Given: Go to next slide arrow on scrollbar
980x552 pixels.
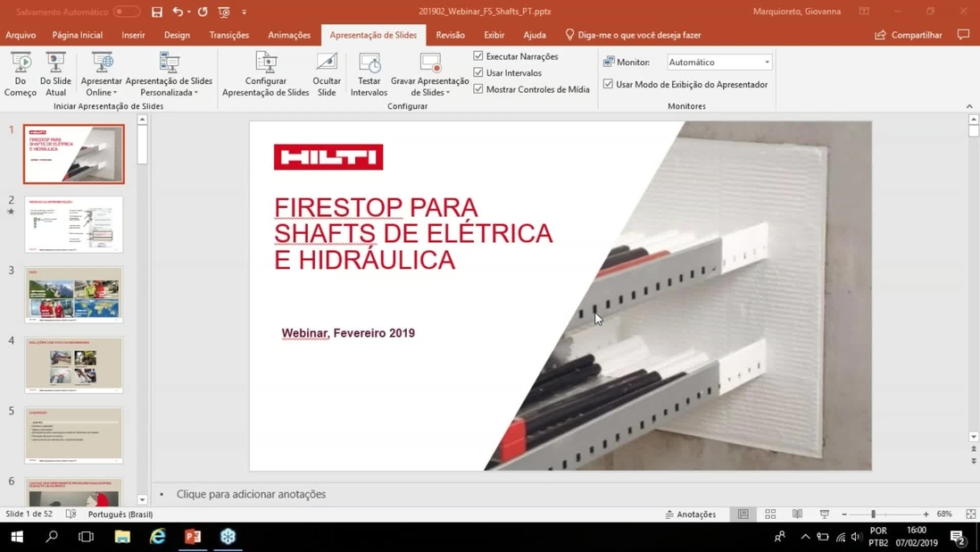Looking at the screenshot, I should (974, 461).
